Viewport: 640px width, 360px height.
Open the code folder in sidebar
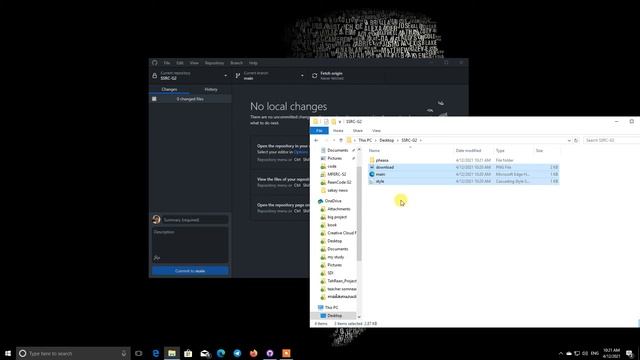tap(332, 166)
